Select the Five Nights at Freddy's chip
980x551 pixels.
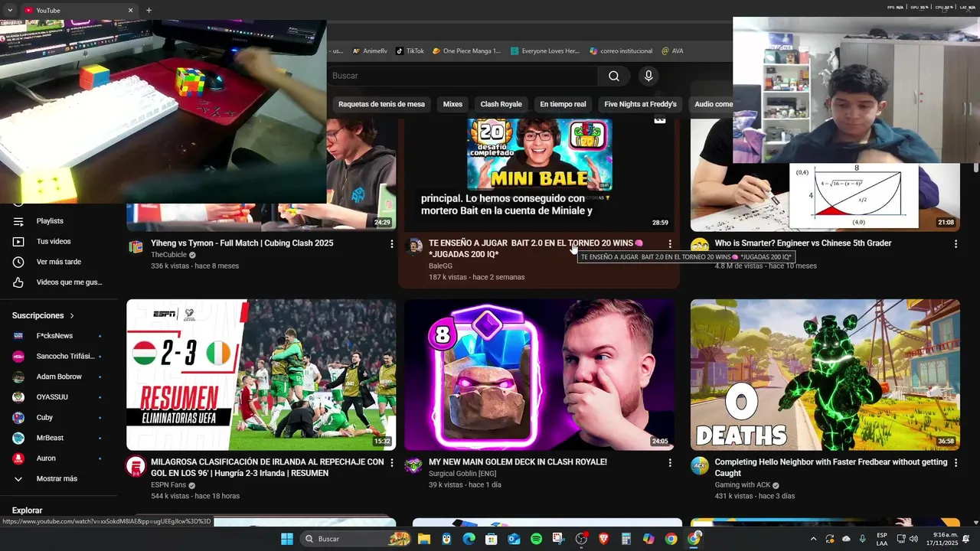pyautogui.click(x=640, y=104)
